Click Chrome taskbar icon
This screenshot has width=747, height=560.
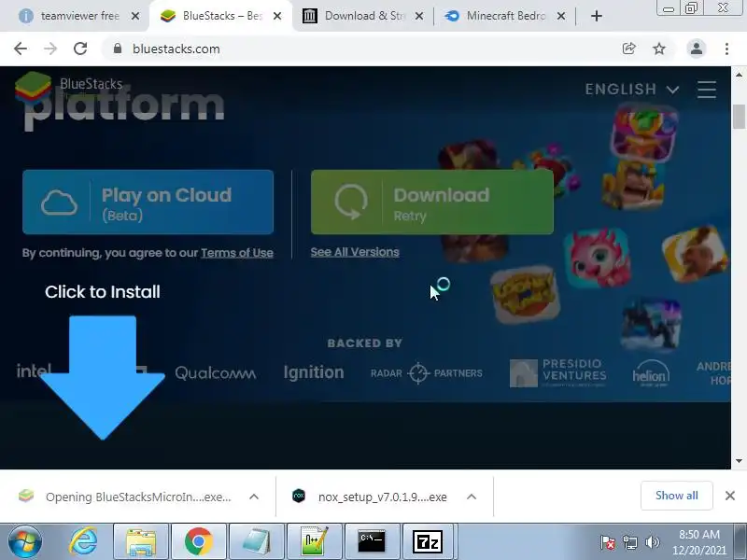(199, 541)
